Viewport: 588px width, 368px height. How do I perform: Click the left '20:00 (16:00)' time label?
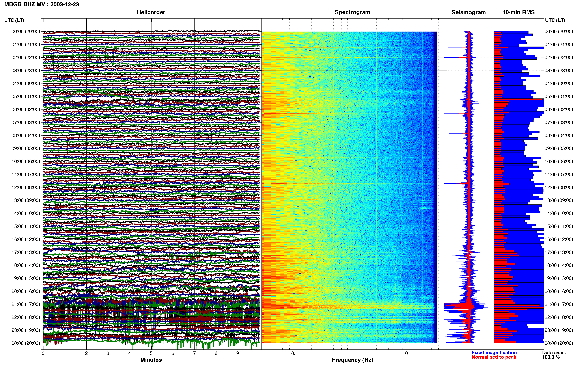click(26, 291)
